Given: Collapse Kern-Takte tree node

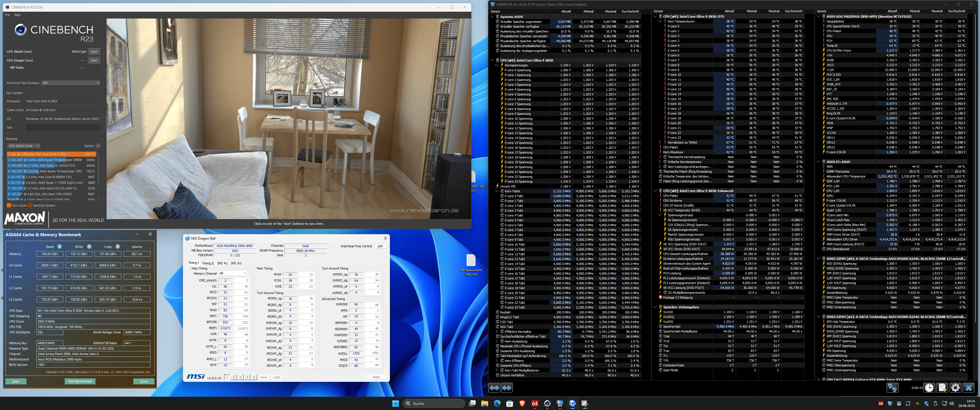Looking at the screenshot, I should (x=497, y=191).
